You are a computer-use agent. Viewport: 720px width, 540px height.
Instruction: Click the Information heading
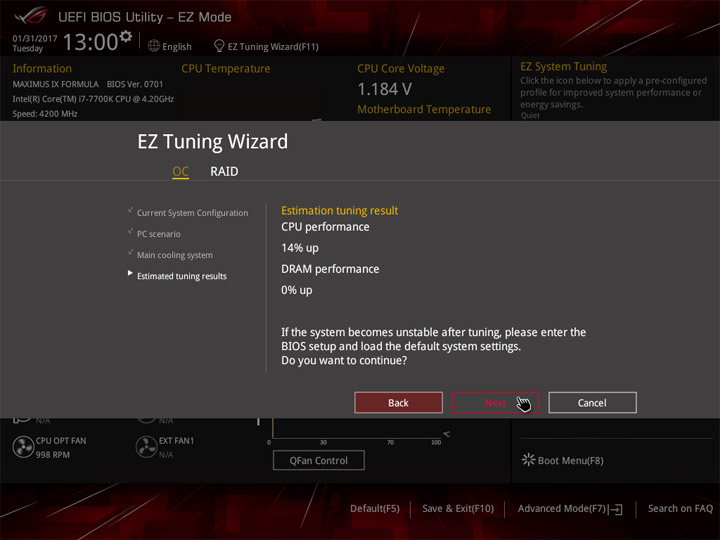pyautogui.click(x=42, y=68)
